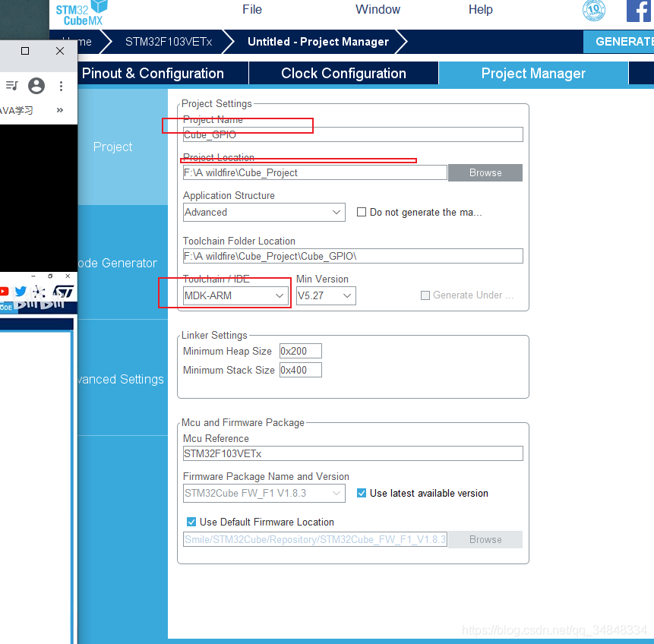The width and height of the screenshot is (654, 644).
Task: Maximize the browser window
Action: 25,51
